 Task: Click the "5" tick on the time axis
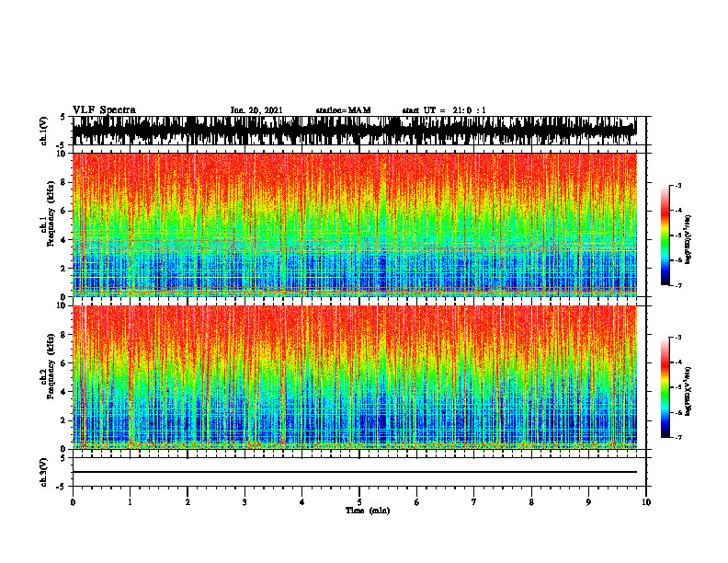(359, 502)
